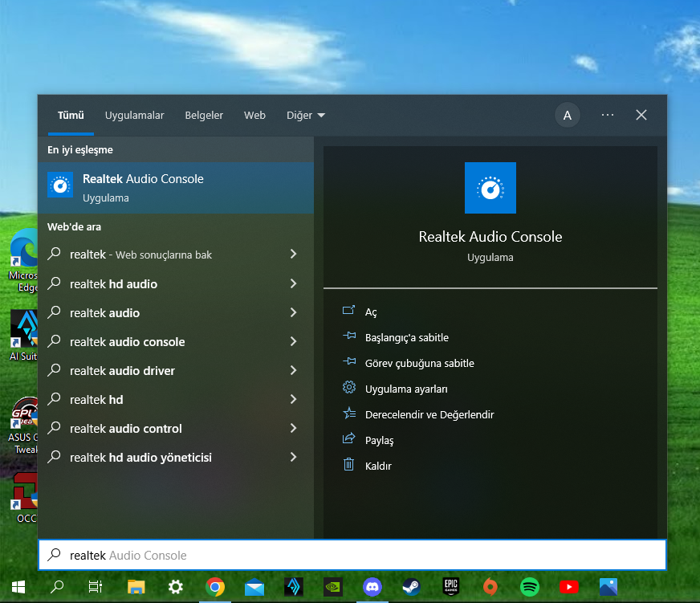Switch to the Uygulamalar tab
Viewport: 700px width, 603px height.
coord(134,116)
